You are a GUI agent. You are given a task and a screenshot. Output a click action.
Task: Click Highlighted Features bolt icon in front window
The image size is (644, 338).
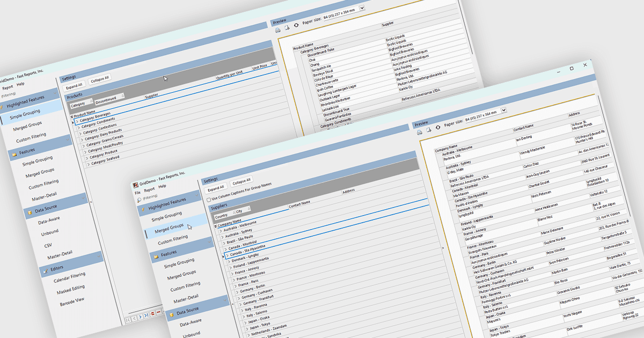pos(142,210)
